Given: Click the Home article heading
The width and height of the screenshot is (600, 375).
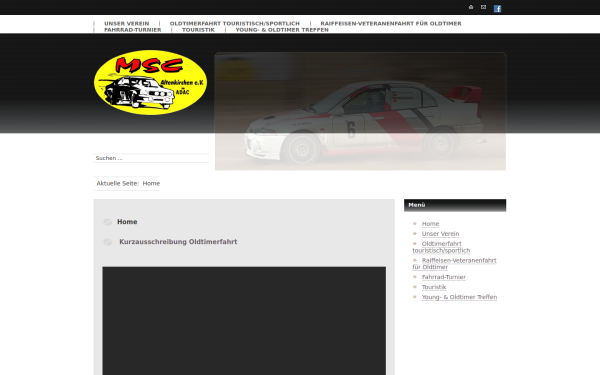Looking at the screenshot, I should [x=127, y=222].
